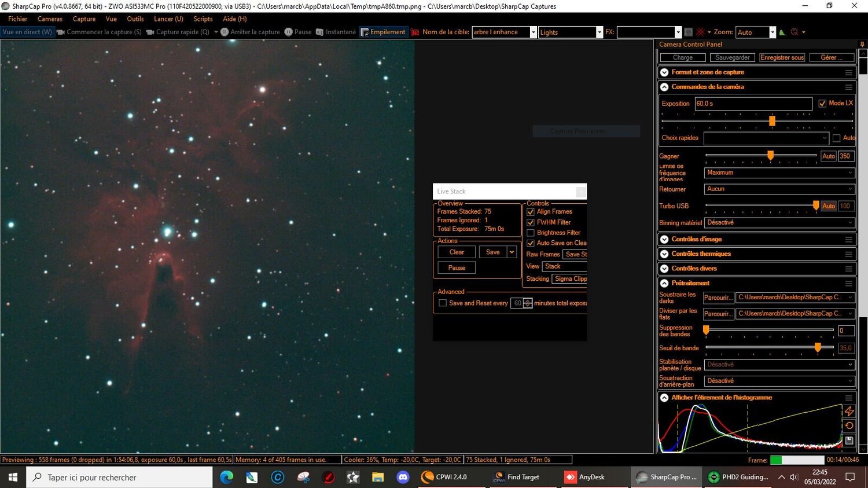Uncheck the Mode LX option
This screenshot has width=868, height=488.
click(822, 102)
